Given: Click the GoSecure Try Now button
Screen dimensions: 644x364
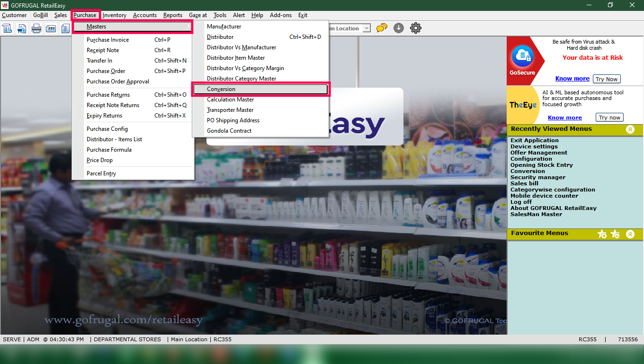Looking at the screenshot, I should pyautogui.click(x=607, y=79).
